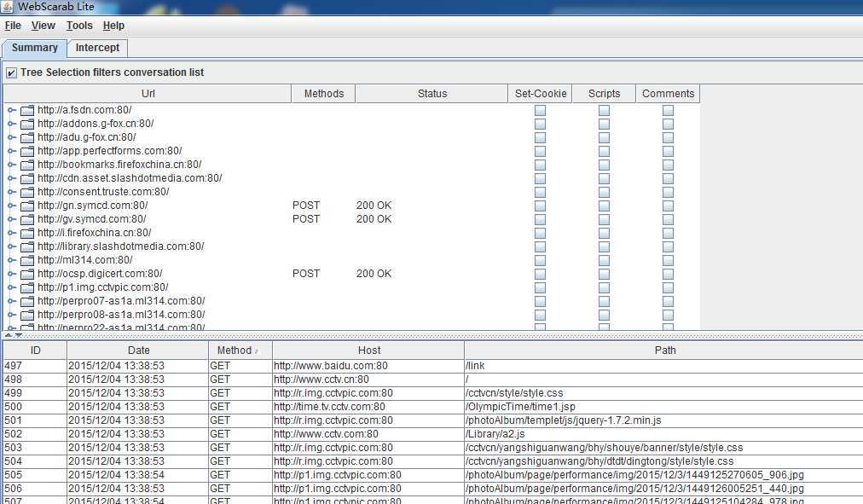
Task: Click folder icon for http://a.fsdn.com:80/
Action: pyautogui.click(x=27, y=110)
